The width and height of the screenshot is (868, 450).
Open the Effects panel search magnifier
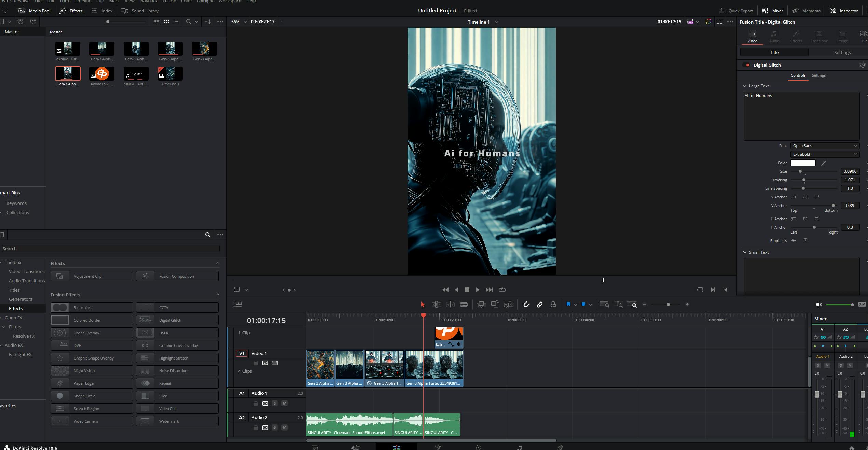[x=207, y=235]
